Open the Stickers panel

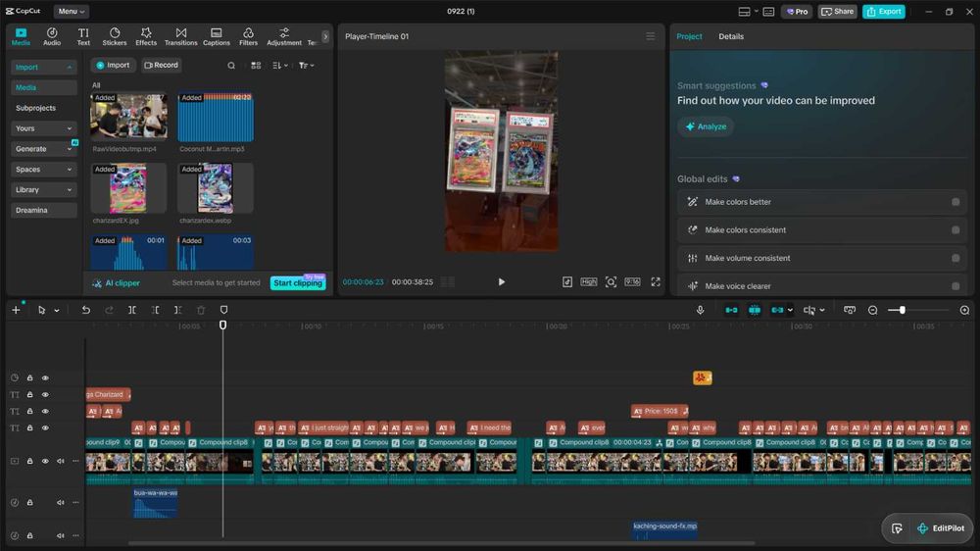click(115, 36)
